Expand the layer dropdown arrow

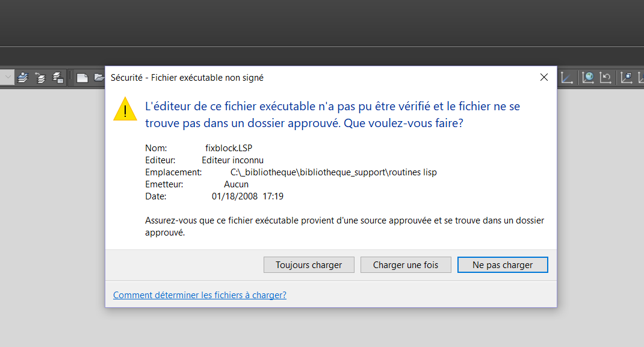click(x=8, y=77)
